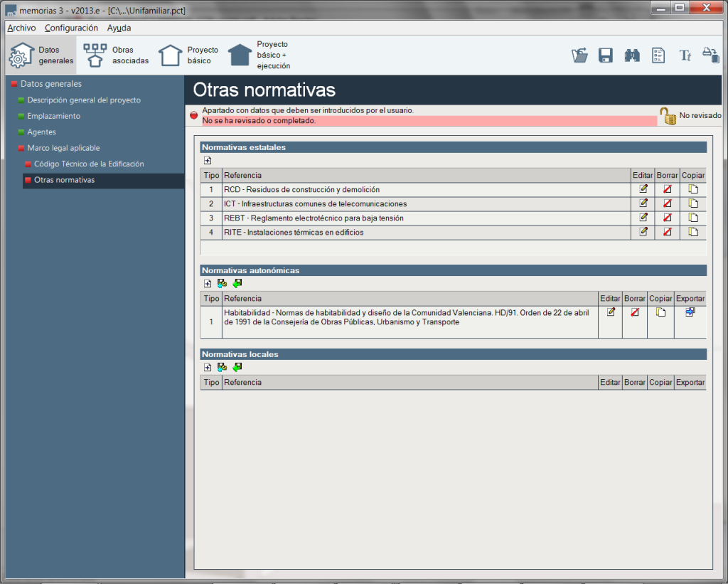Add new row under Normativas estatales
This screenshot has width=728, height=584.
coord(208,160)
